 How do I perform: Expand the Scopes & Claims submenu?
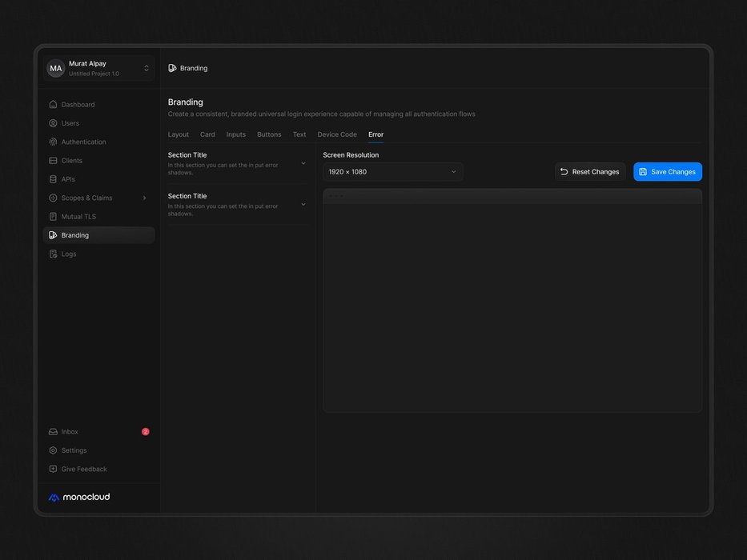(144, 198)
